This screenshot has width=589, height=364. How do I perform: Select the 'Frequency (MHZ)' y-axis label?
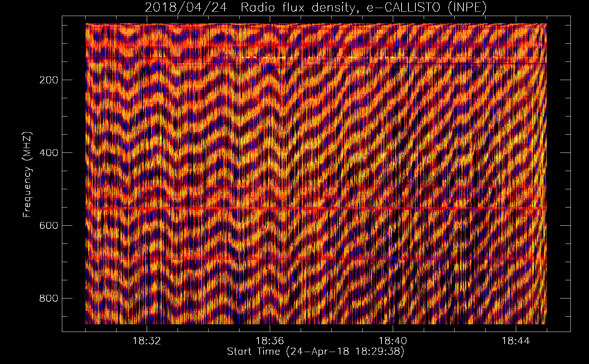(x=27, y=174)
